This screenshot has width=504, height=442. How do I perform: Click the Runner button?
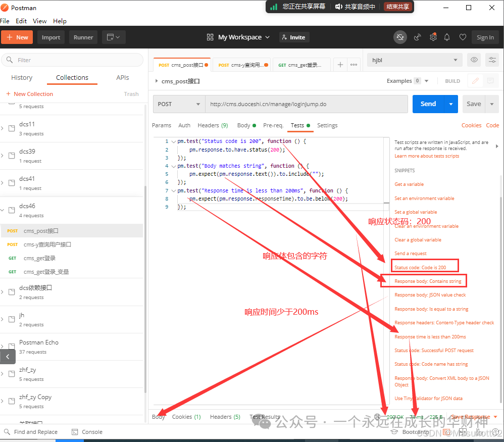pos(83,37)
